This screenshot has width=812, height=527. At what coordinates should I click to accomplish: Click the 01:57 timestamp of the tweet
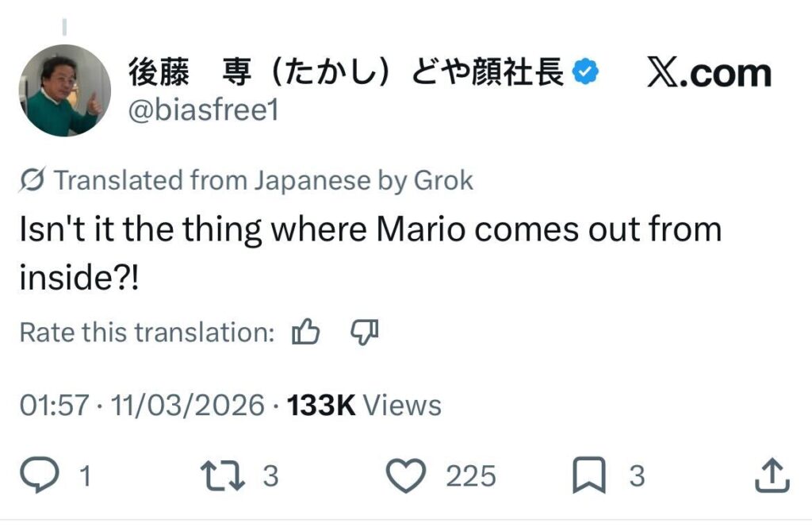53,406
